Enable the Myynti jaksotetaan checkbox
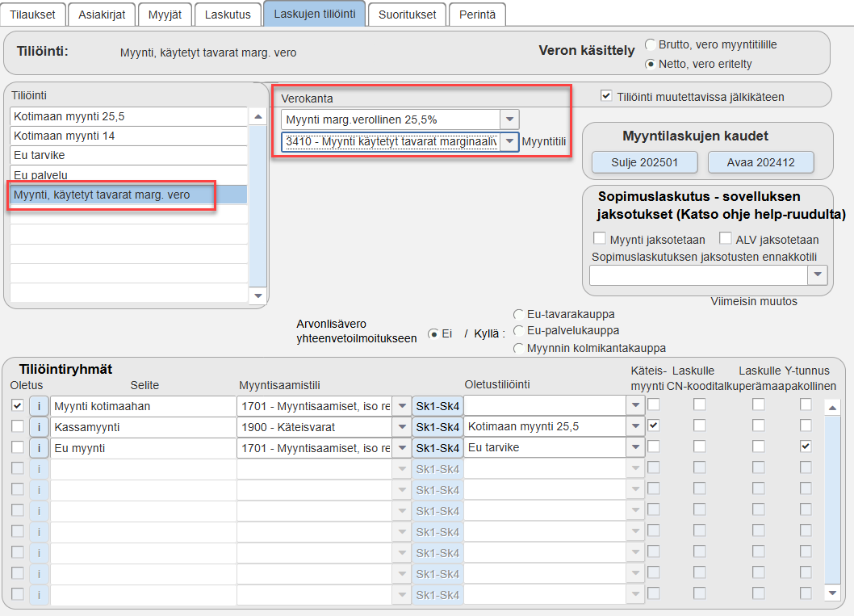This screenshot has width=854, height=616. [x=600, y=238]
